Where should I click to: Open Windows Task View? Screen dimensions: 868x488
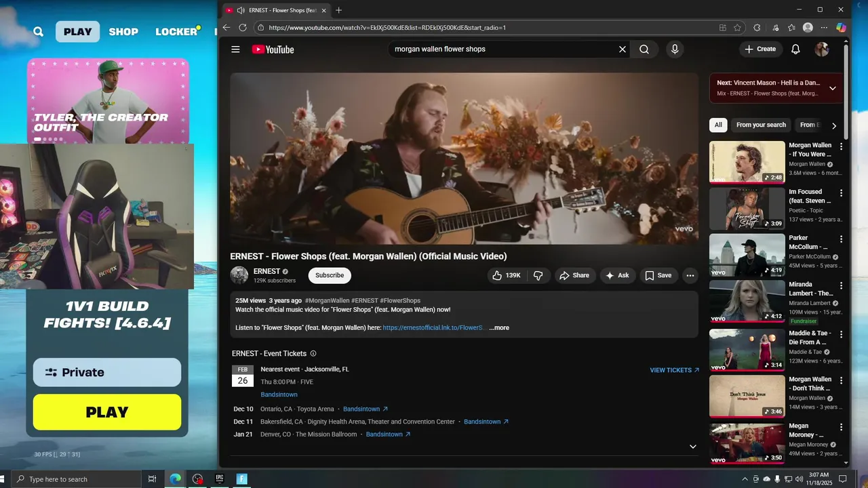pos(153,479)
